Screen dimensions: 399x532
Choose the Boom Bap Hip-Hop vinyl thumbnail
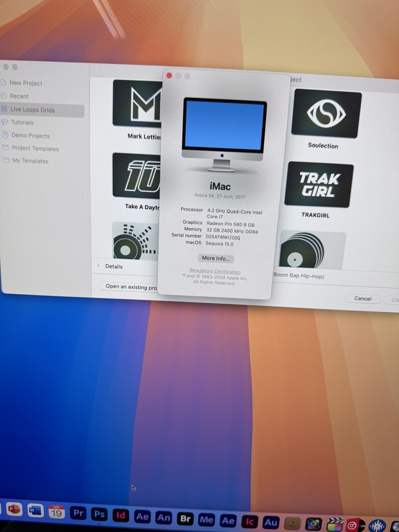[312, 249]
